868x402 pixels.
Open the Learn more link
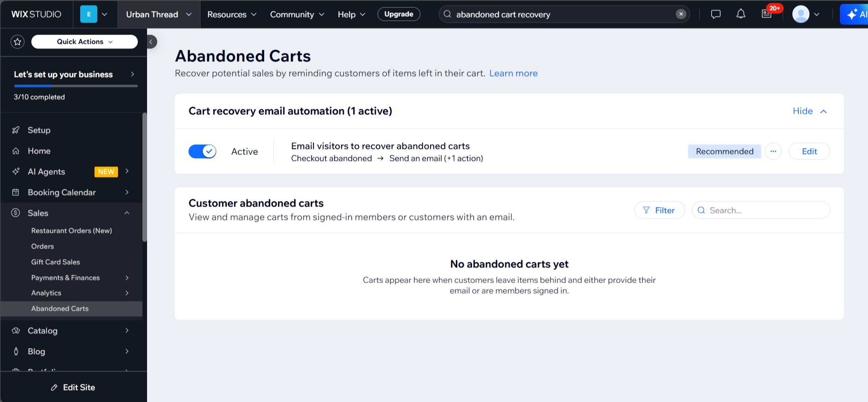[x=513, y=73]
